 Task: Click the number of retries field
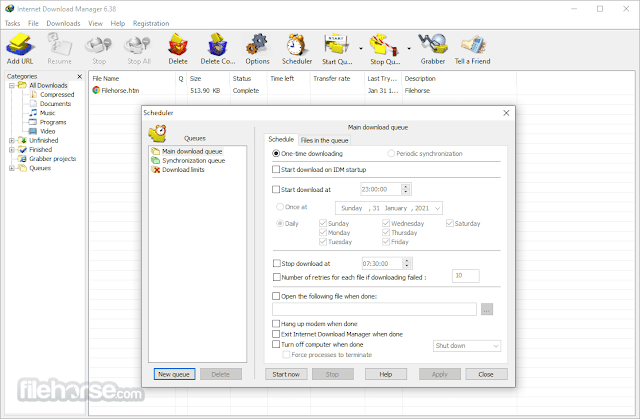pos(465,276)
